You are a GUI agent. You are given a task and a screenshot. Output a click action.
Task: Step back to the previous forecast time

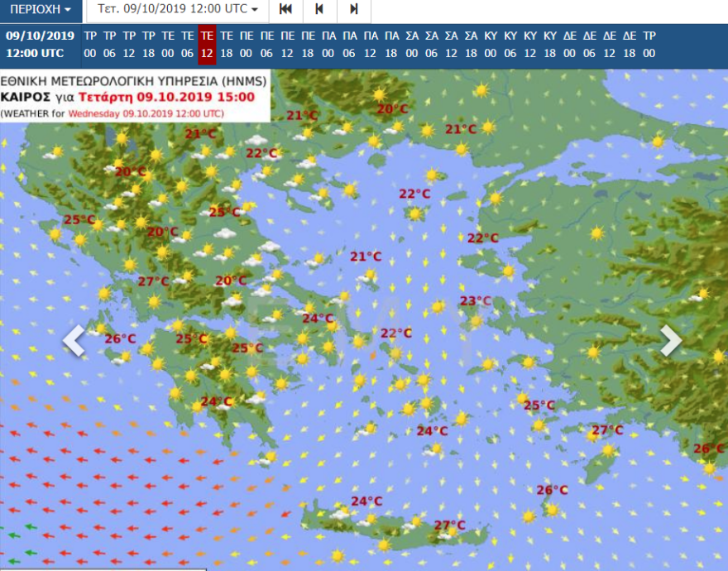(318, 12)
